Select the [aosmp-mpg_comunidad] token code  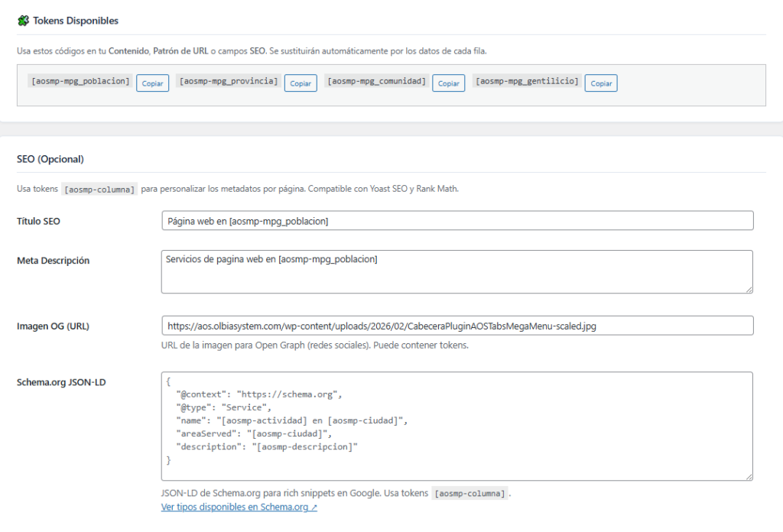coord(377,81)
